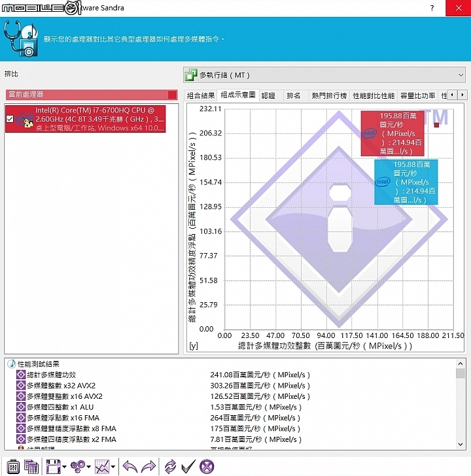
Task: Open the benchmark options sliders icon
Action: click(x=13, y=467)
